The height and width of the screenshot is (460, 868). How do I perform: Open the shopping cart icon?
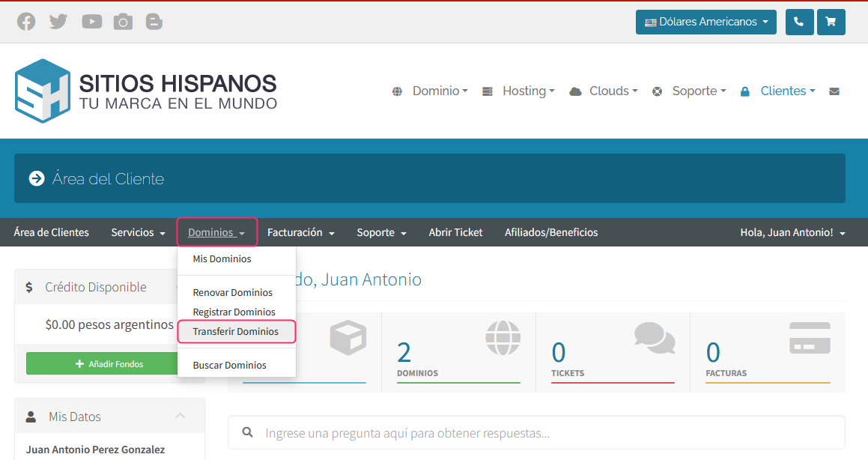831,22
